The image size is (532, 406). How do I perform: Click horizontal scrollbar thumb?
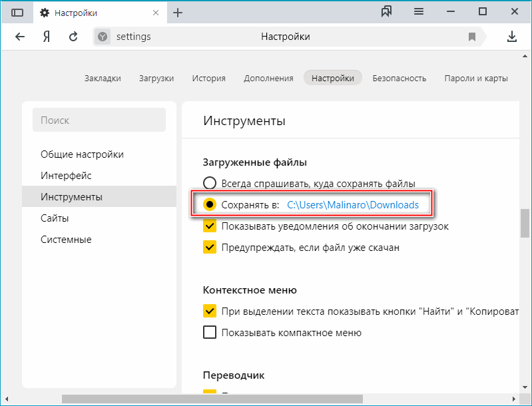[212, 399]
